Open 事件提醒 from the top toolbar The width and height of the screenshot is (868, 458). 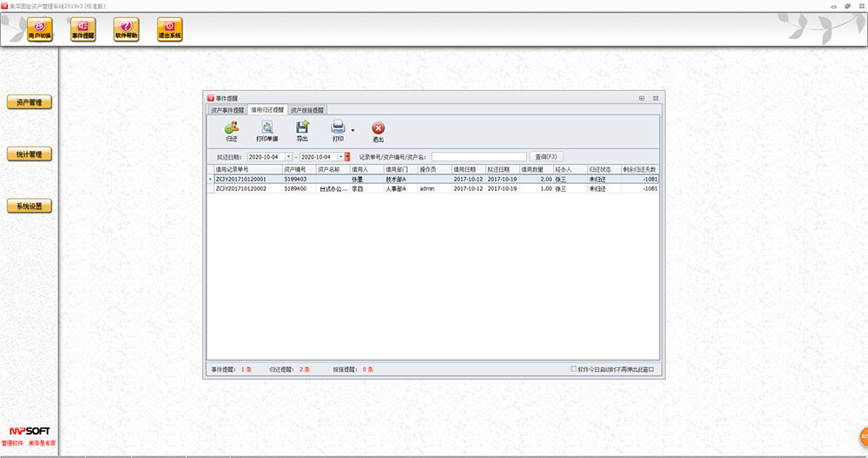[x=83, y=31]
